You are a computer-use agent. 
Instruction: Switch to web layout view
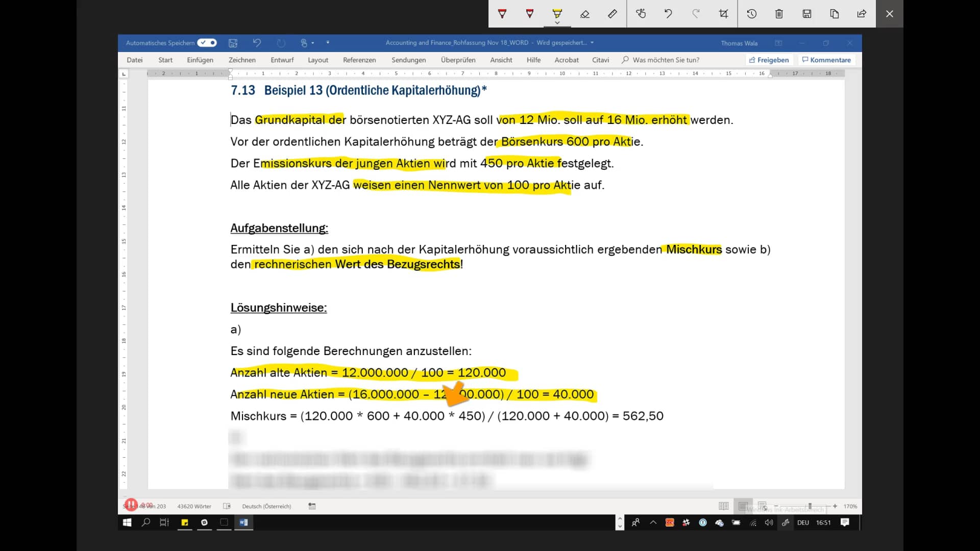pyautogui.click(x=763, y=506)
